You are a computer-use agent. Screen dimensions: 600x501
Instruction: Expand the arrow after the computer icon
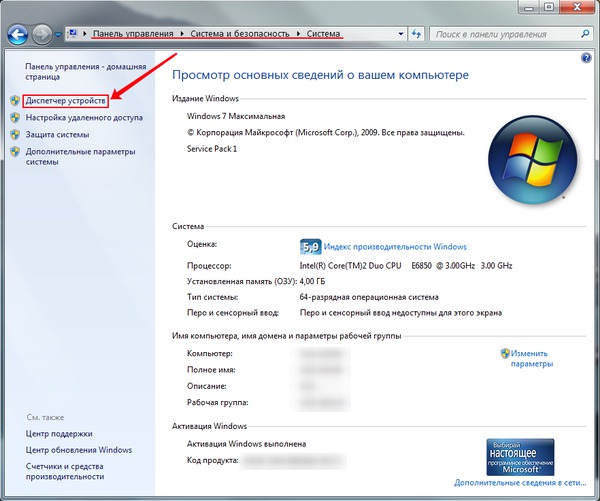pos(85,34)
